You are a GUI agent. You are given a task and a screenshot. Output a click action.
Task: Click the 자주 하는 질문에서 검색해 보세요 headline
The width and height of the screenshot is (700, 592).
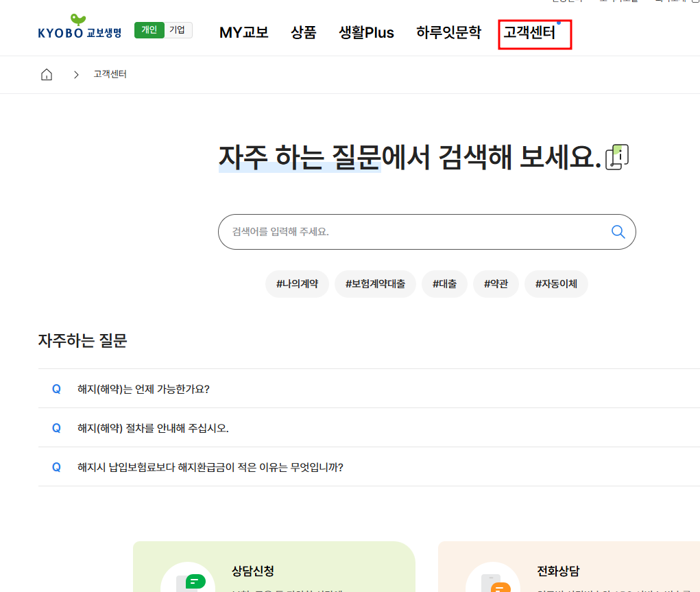coord(410,157)
